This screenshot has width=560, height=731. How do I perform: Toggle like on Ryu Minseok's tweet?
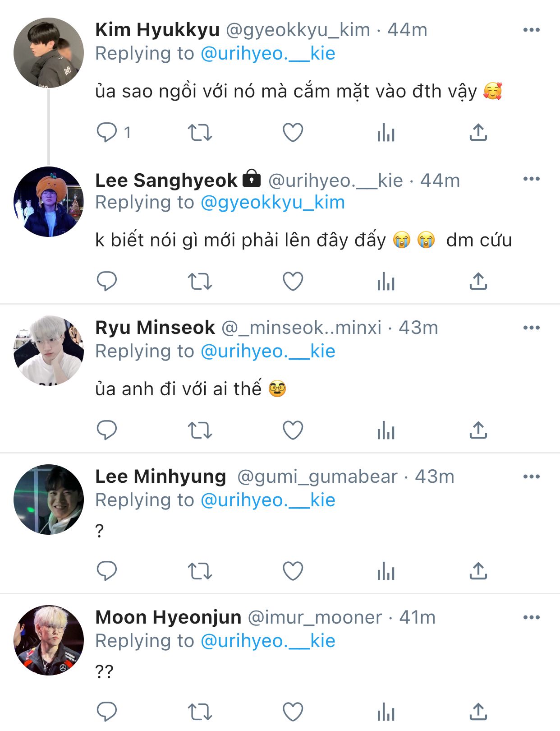point(293,430)
